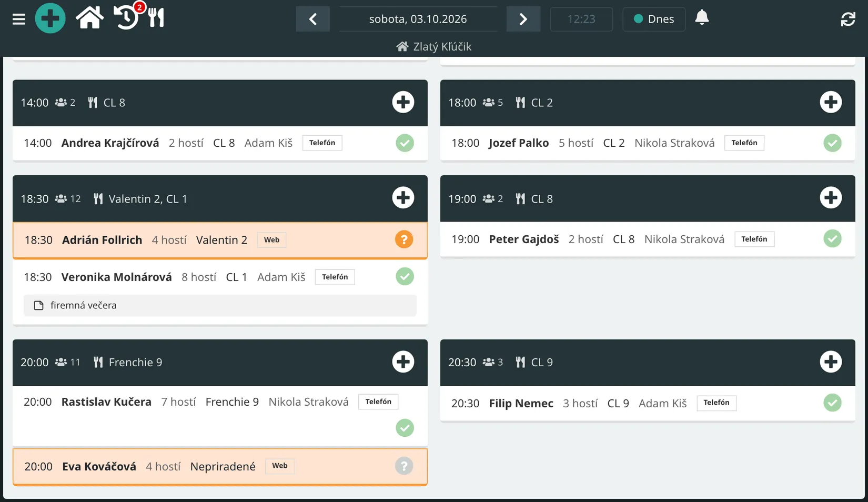868x502 pixels.
Task: Open the firemná večera note
Action: coord(220,306)
